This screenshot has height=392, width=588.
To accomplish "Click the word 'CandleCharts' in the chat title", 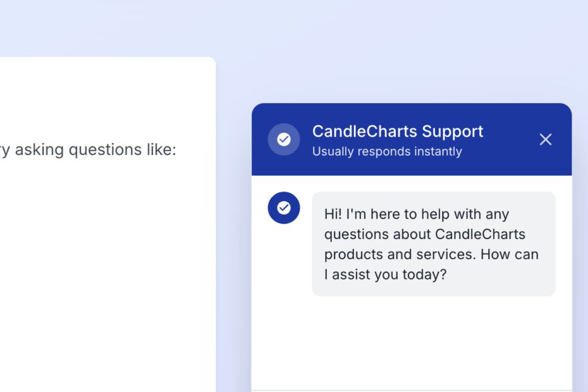I will tap(365, 132).
